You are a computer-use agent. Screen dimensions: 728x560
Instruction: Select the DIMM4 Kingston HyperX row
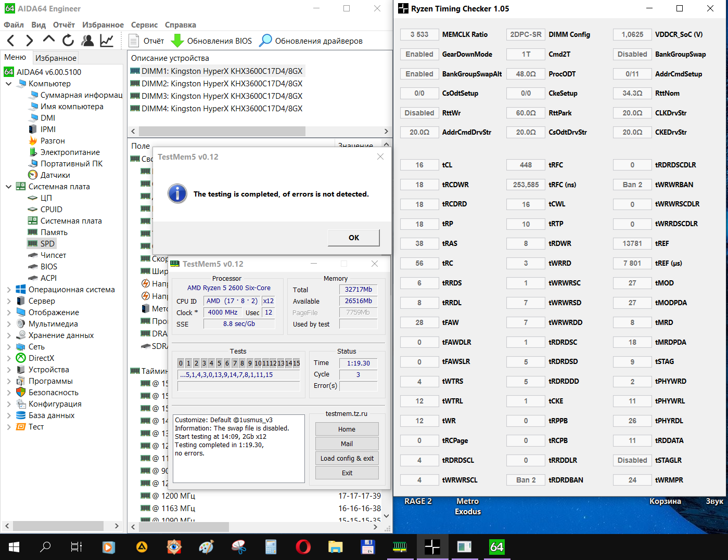tap(216, 109)
